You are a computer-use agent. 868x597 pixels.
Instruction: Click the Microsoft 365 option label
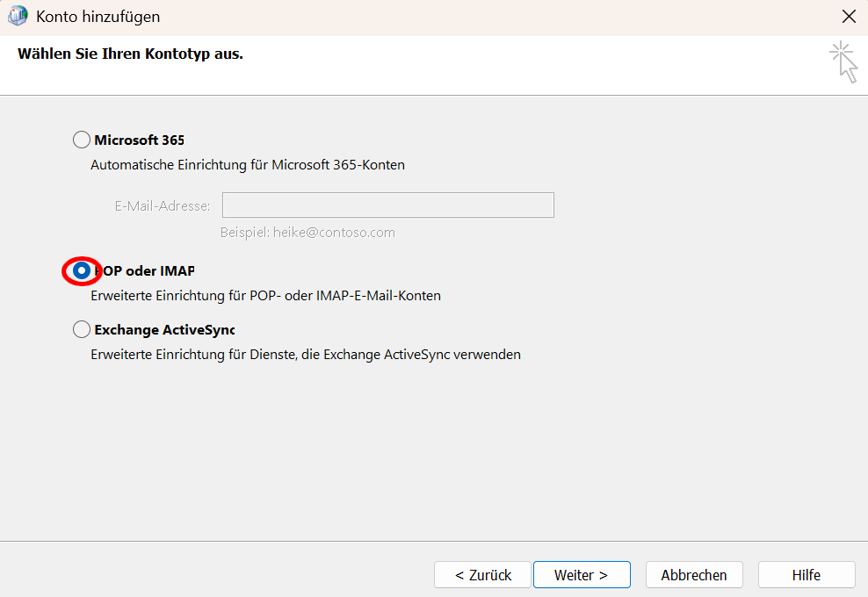click(x=139, y=140)
